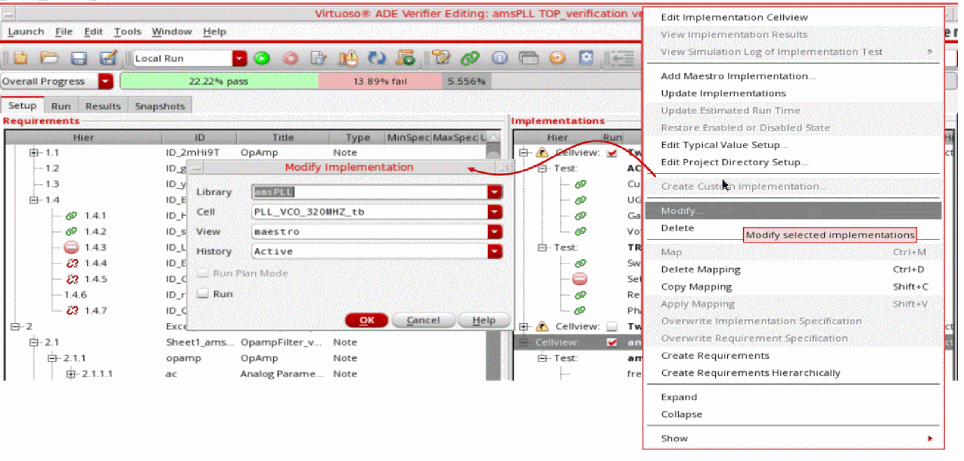This screenshot has height=461, width=964.
Task: Click Help in Modify Implementation dialog
Action: [484, 320]
